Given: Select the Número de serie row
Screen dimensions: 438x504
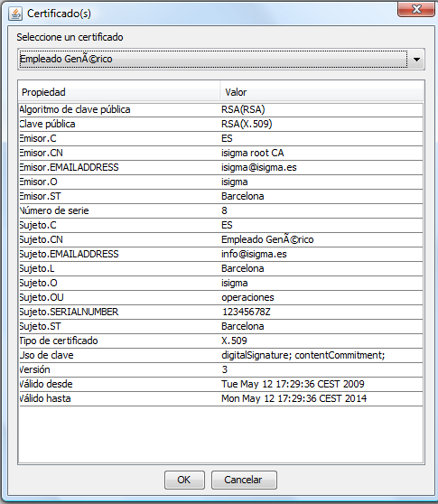Looking at the screenshot, I should point(221,210).
